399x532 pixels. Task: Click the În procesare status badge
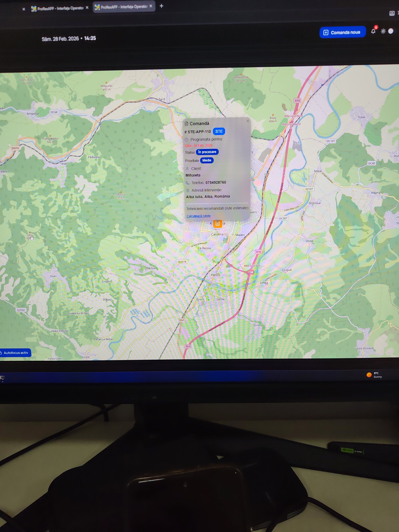(x=207, y=152)
